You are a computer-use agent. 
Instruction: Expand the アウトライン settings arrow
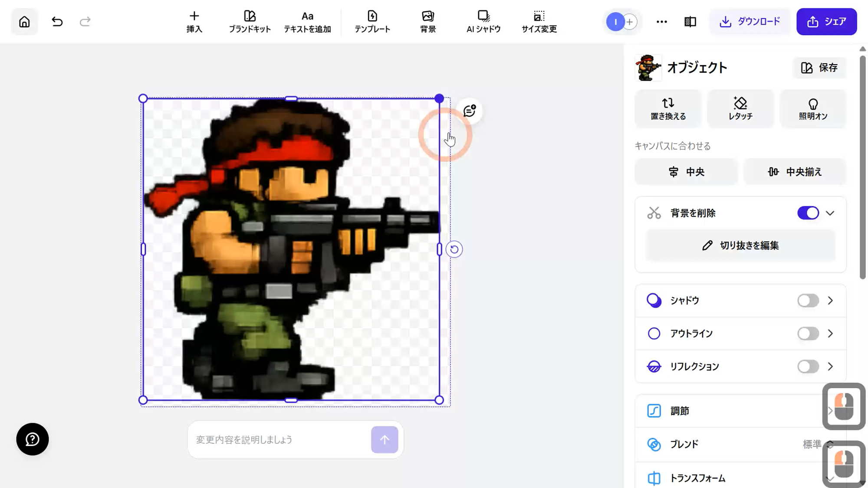point(830,334)
